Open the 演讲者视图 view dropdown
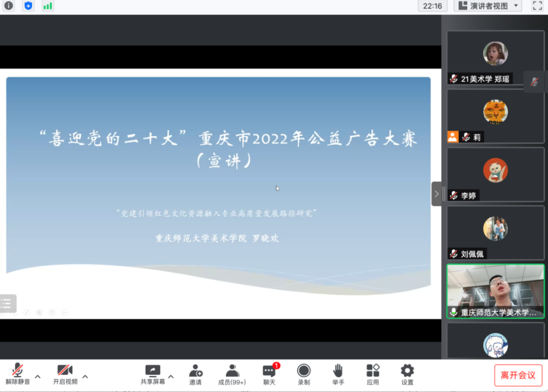The height and width of the screenshot is (392, 548). pos(488,6)
